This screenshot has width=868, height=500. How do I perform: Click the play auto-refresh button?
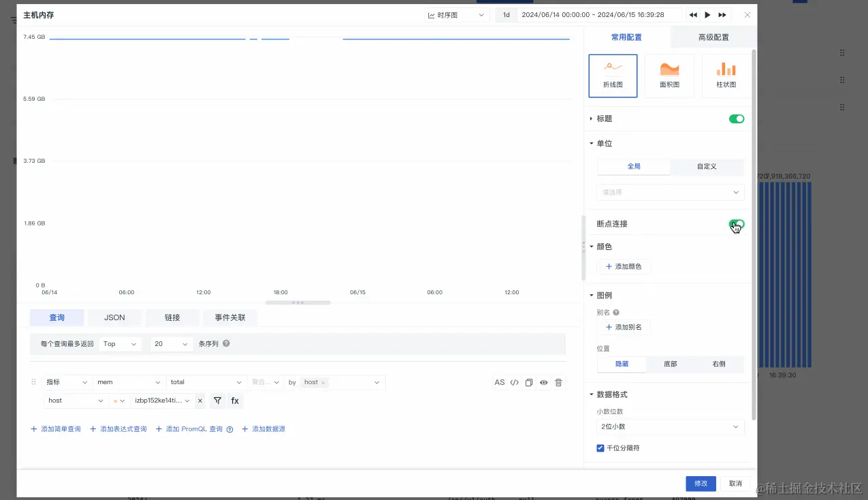click(x=707, y=15)
